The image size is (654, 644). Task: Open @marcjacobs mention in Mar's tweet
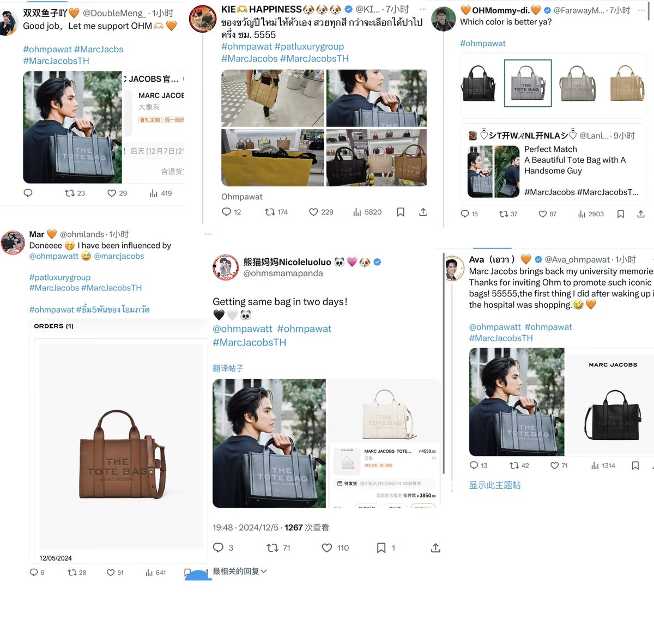pos(119,256)
